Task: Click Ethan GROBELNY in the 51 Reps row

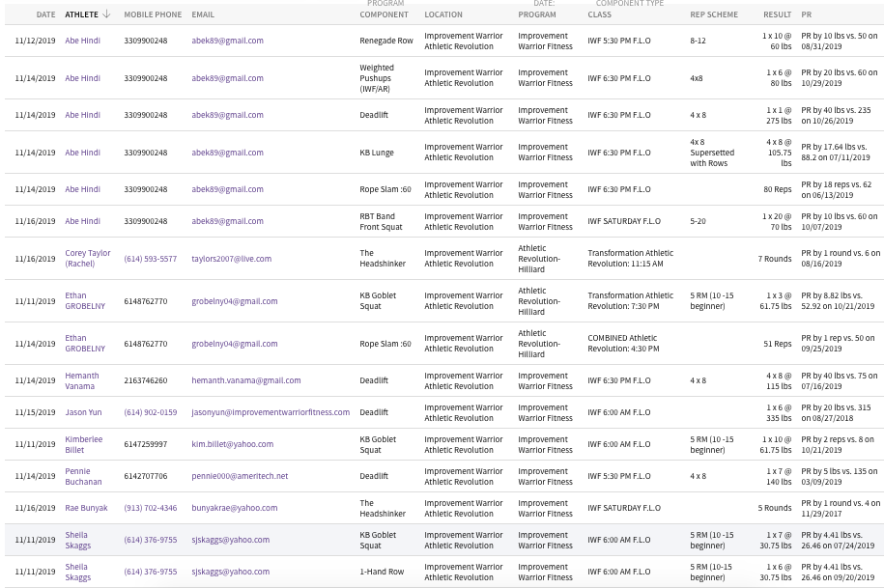Action: [x=85, y=344]
